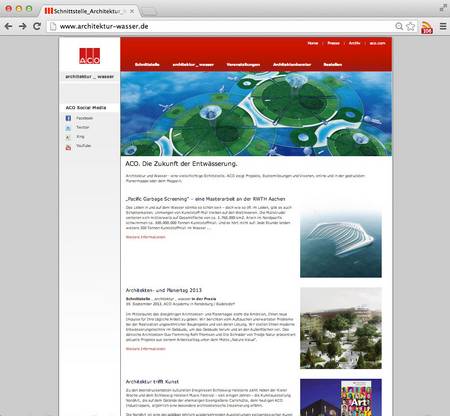Screen dimensions: 450x416
Task: Open the Twitter social media link
Action: [x=78, y=127]
